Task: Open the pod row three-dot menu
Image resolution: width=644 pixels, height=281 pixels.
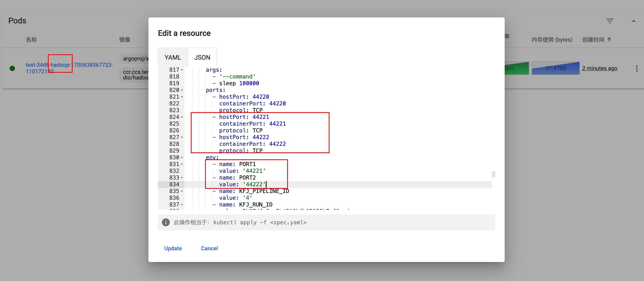Action: pyautogui.click(x=636, y=69)
